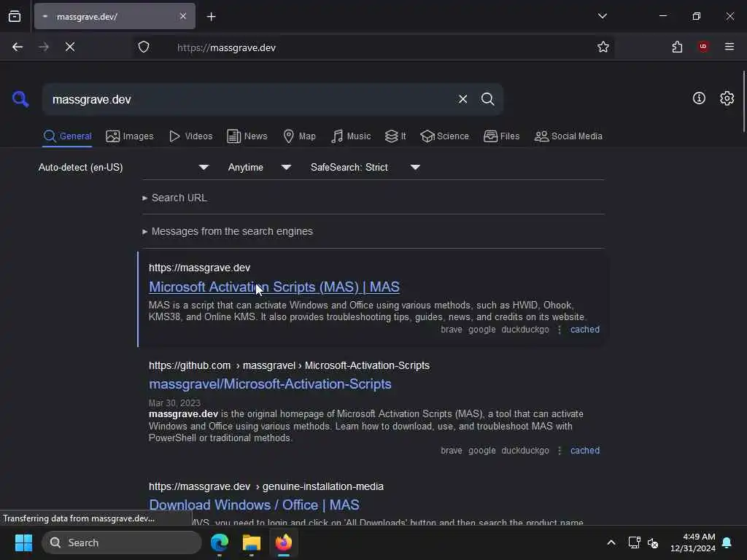Image resolution: width=747 pixels, height=560 pixels.
Task: Switch to It search tab
Action: (x=395, y=136)
